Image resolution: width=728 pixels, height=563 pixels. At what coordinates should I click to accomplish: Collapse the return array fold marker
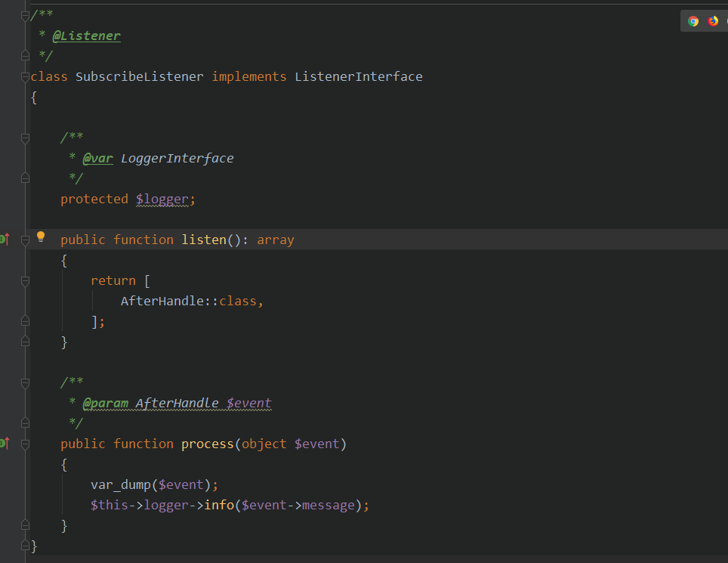pyautogui.click(x=26, y=281)
